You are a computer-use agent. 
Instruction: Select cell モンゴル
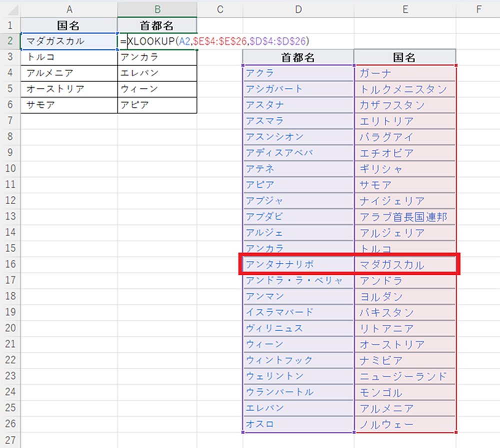pos(405,392)
